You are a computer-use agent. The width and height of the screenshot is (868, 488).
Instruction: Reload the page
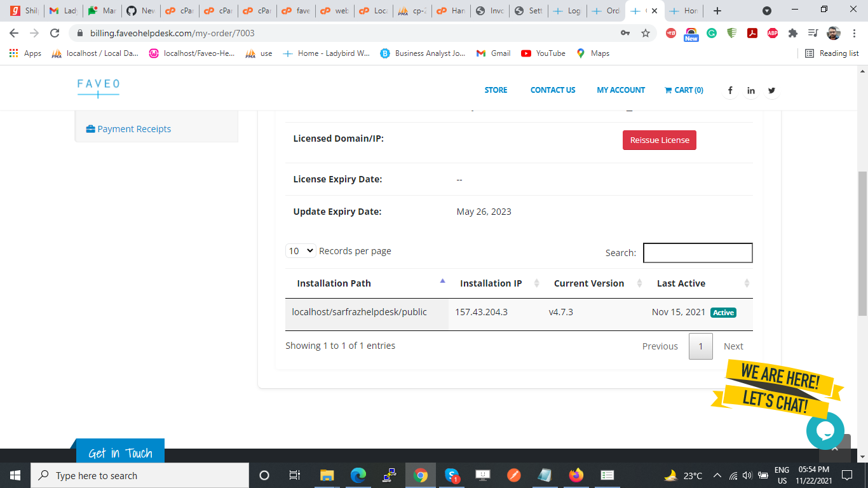tap(55, 33)
